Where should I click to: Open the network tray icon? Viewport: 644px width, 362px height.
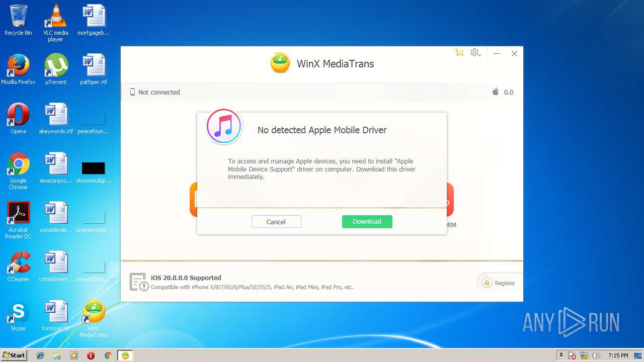point(584,355)
